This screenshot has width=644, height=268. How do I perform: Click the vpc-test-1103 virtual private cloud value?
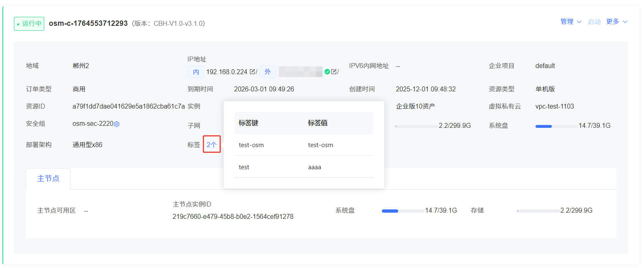pos(554,107)
